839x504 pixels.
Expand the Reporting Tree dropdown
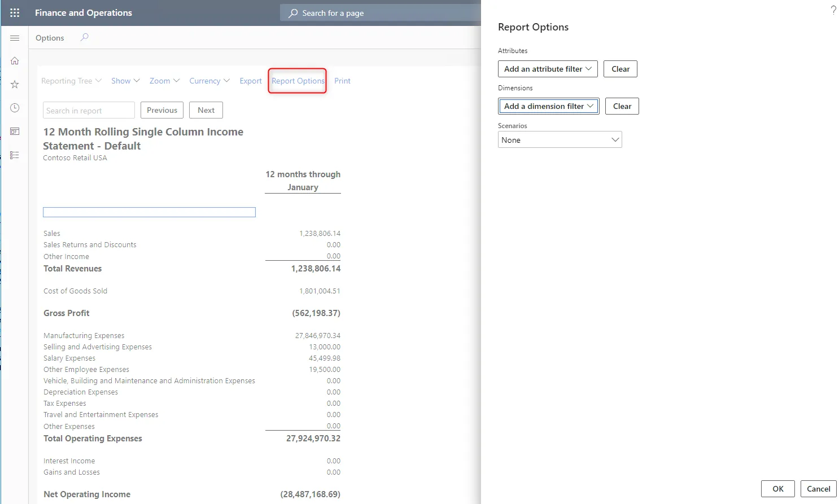click(71, 81)
